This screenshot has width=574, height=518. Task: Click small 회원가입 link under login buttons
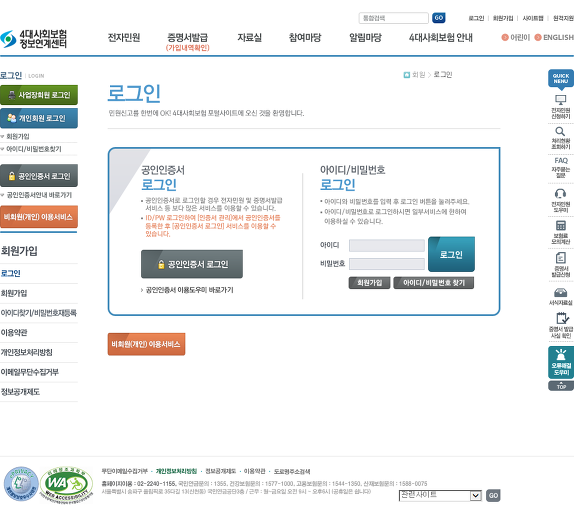[18, 137]
